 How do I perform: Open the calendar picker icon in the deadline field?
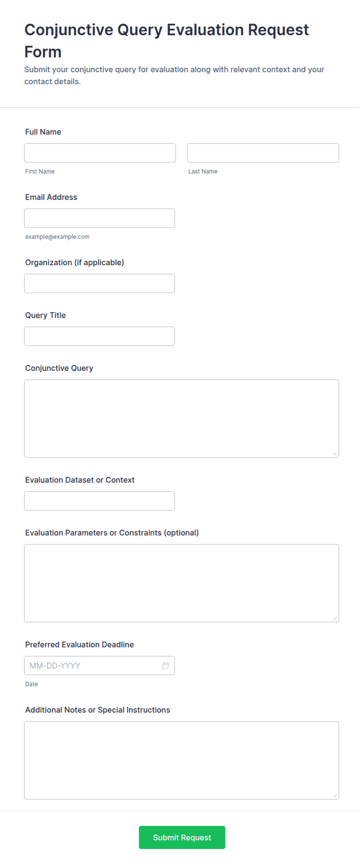pyautogui.click(x=166, y=666)
